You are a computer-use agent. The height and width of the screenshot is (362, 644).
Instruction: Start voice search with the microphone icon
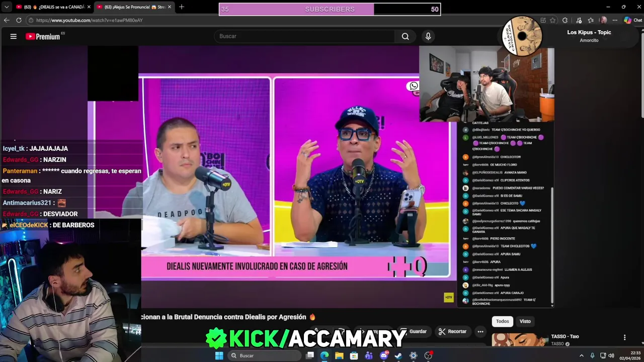(428, 36)
